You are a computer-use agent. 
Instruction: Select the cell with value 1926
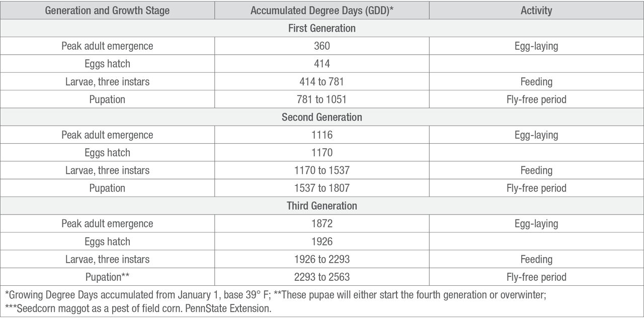tap(321, 242)
